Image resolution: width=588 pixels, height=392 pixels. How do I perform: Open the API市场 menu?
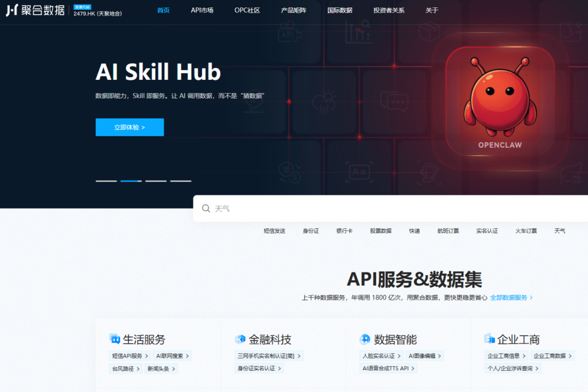coord(202,10)
